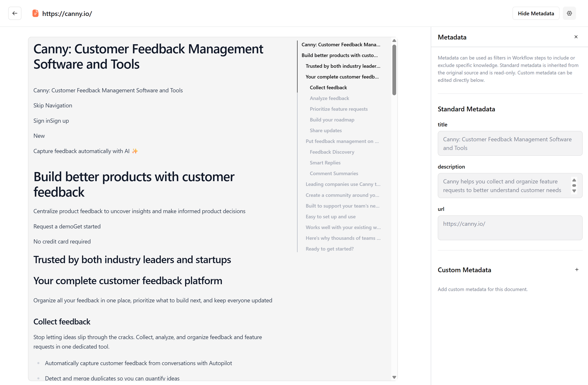Open the settings gear icon
Screen dimensions: 588x385
pos(569,13)
